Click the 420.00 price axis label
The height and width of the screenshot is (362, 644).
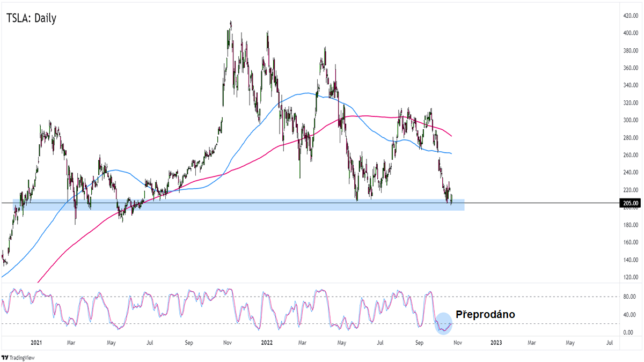point(630,15)
